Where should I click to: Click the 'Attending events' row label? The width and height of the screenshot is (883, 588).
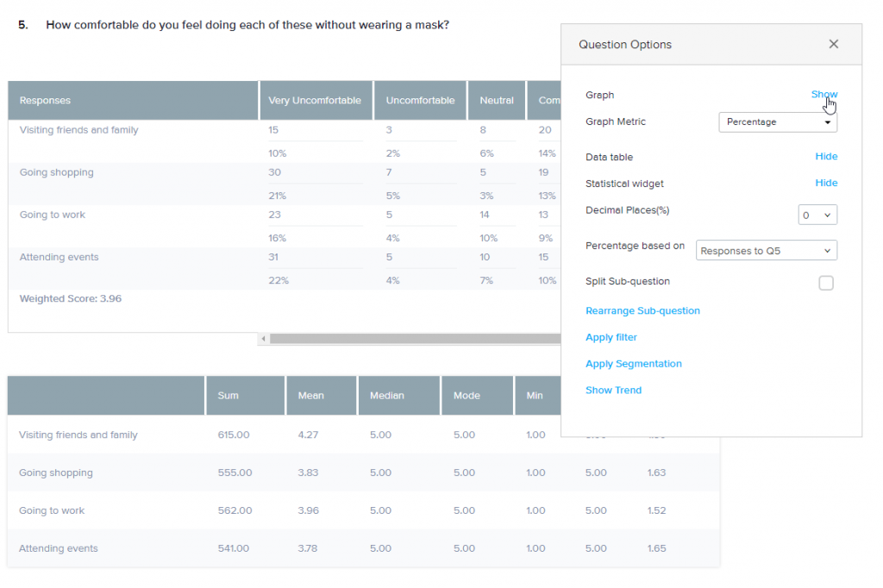click(x=59, y=256)
